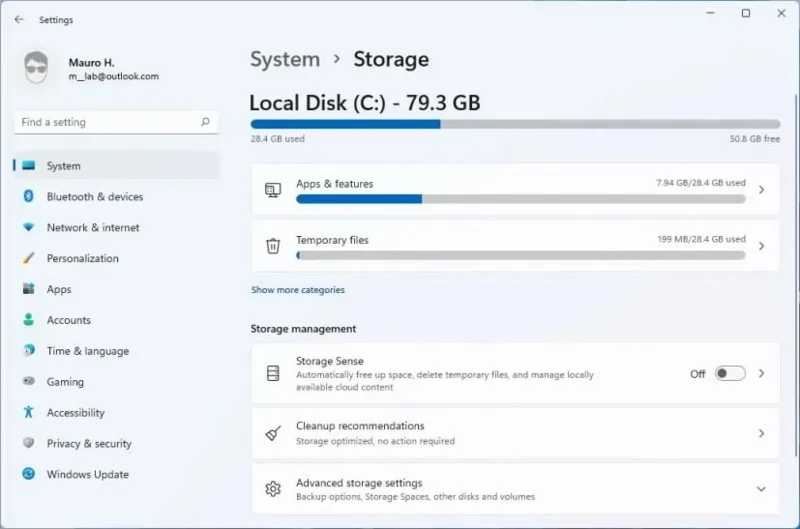This screenshot has width=800, height=529.
Task: Open Privacy & security page
Action: (x=117, y=443)
